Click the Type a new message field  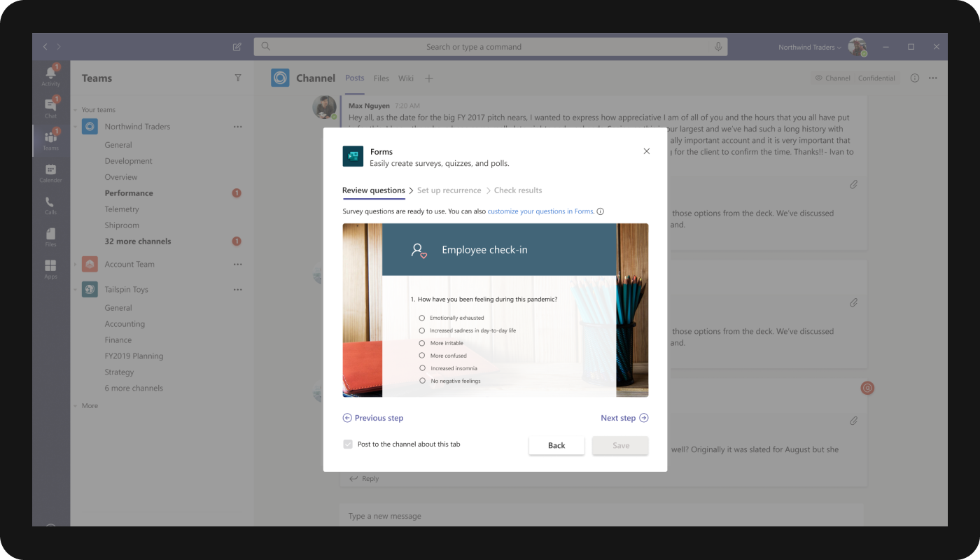490,516
